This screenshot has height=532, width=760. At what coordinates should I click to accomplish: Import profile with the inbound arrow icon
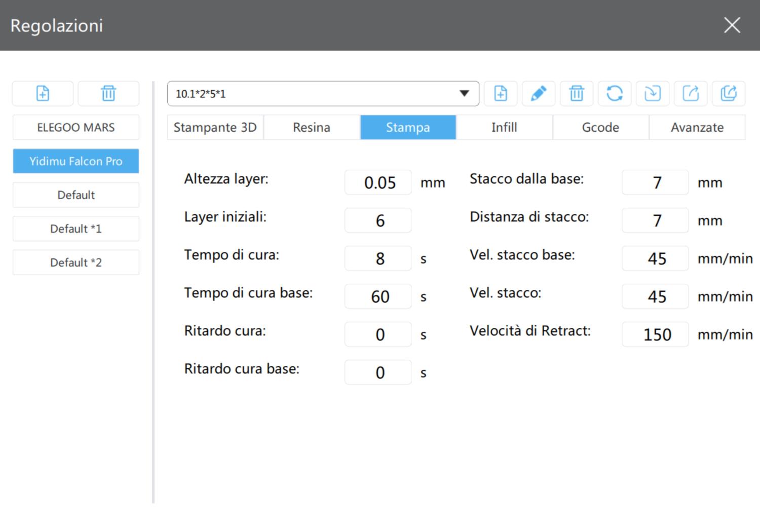(653, 94)
